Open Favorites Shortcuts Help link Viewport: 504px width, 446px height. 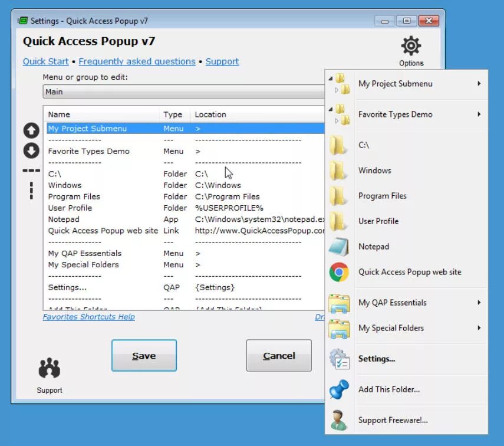88,317
